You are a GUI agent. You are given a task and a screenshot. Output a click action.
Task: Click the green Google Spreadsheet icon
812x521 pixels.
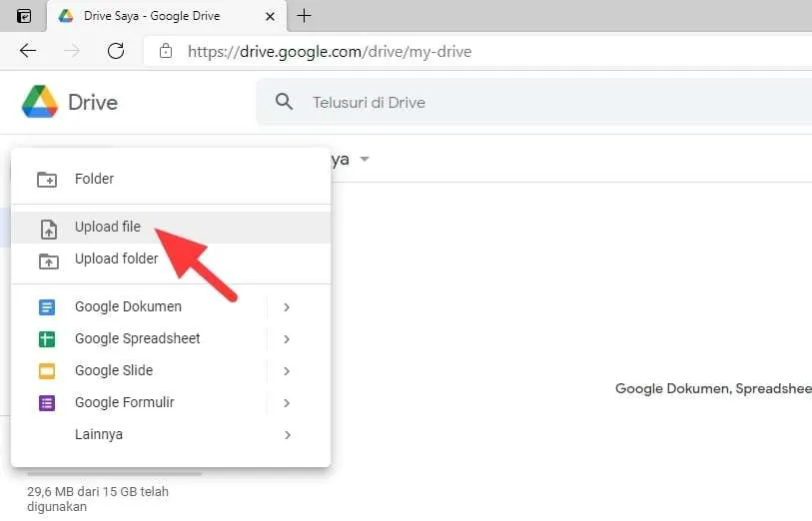point(47,339)
